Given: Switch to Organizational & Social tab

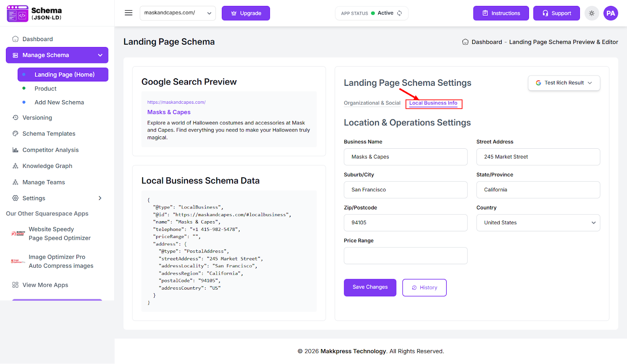Looking at the screenshot, I should (372, 103).
